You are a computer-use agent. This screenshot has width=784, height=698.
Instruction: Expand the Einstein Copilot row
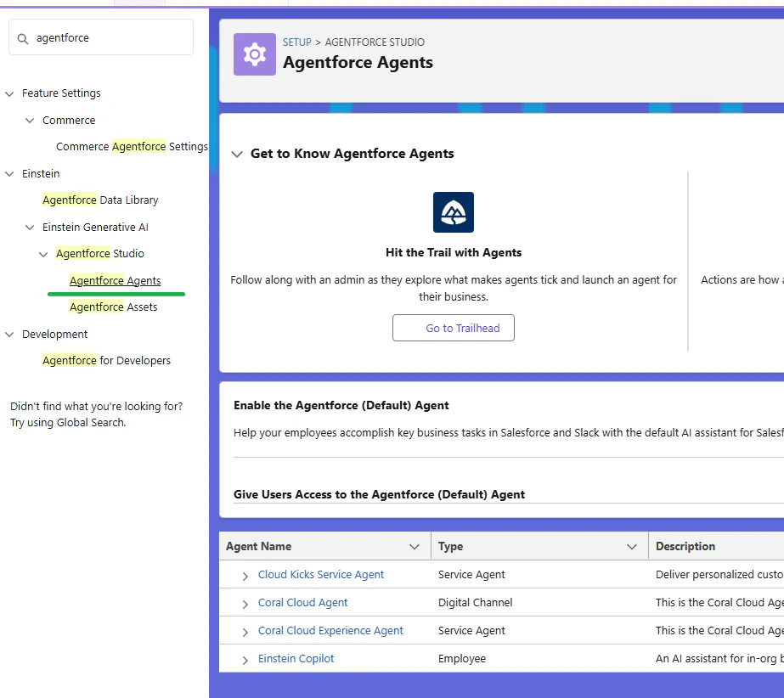(x=245, y=660)
